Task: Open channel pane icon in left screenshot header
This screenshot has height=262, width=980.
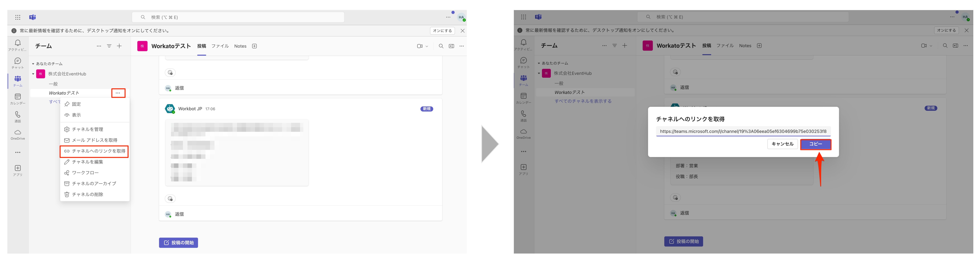Action: [451, 46]
